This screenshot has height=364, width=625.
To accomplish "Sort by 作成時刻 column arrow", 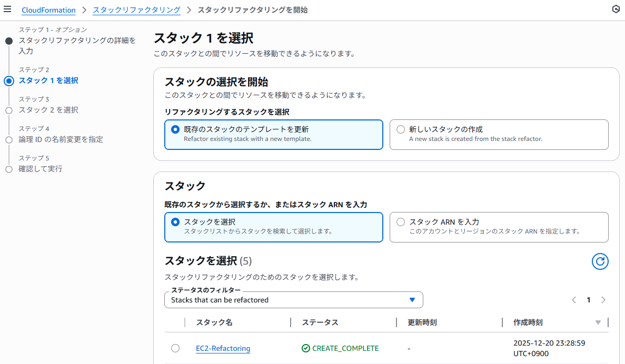I will [x=598, y=322].
